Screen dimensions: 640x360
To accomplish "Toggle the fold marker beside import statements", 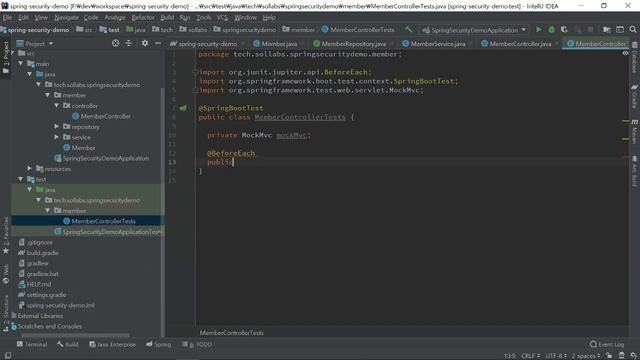I will (195, 72).
